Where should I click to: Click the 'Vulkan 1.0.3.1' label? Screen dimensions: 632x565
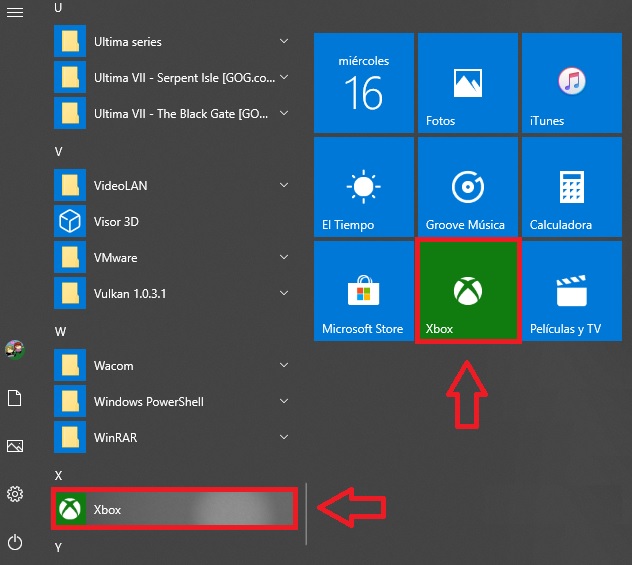(x=130, y=294)
